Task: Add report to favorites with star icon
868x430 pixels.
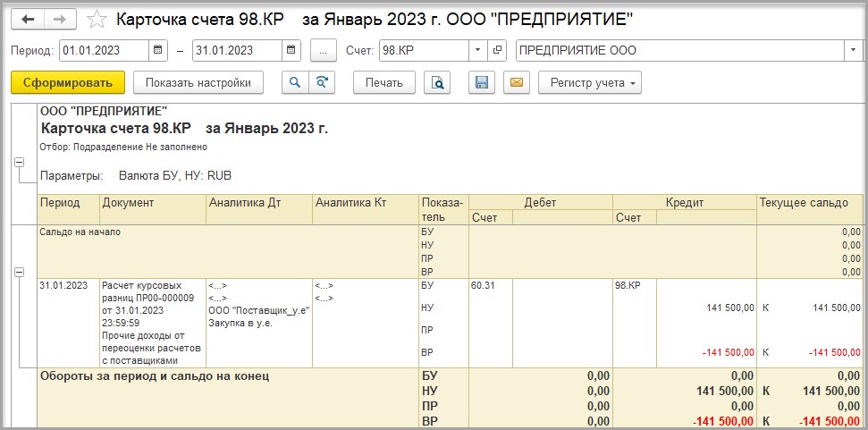Action: click(98, 19)
